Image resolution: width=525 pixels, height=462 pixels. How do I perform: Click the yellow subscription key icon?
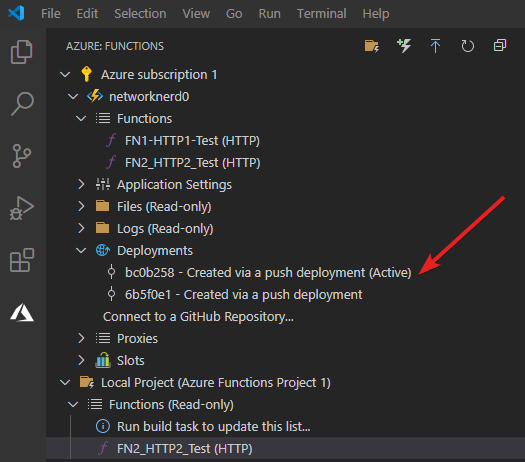86,74
